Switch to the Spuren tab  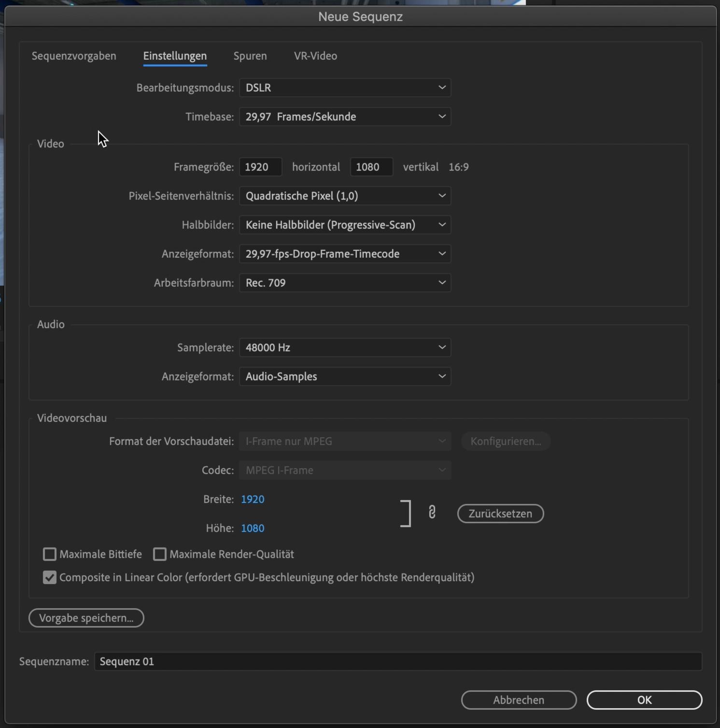(250, 56)
